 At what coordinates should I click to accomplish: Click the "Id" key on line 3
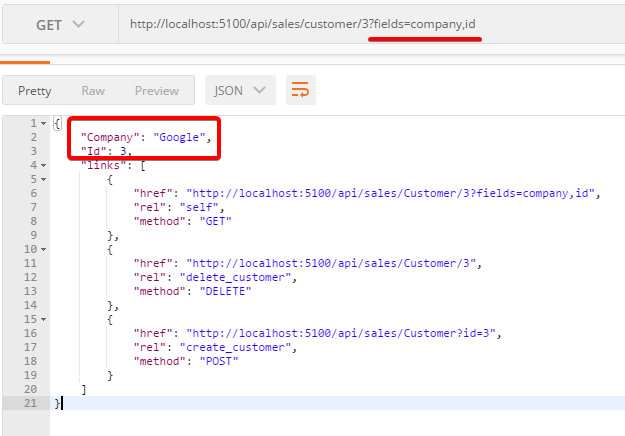tap(94, 151)
